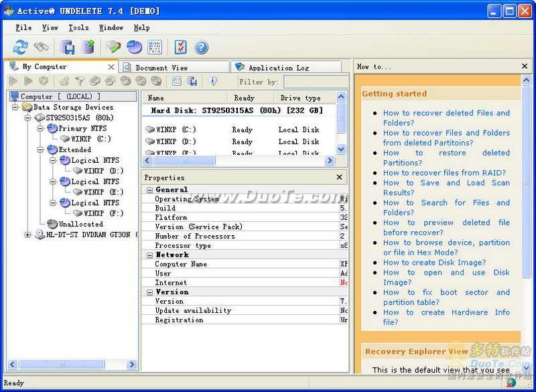This screenshot has width=536, height=392.
Task: Close the How to panel
Action: [525, 66]
